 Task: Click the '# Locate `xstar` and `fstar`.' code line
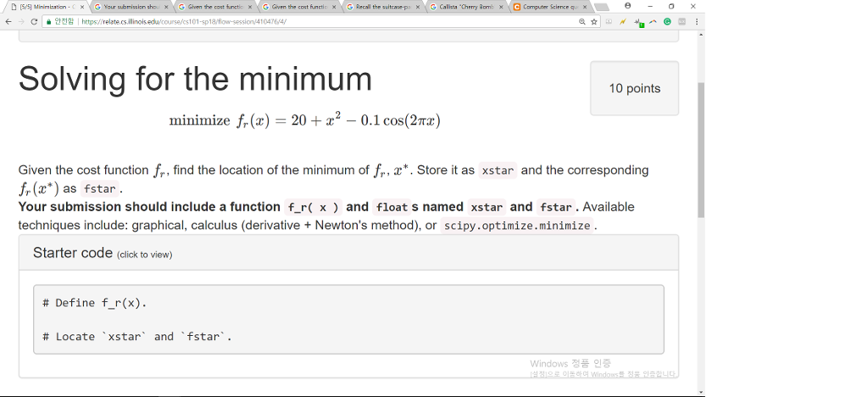tap(137, 336)
